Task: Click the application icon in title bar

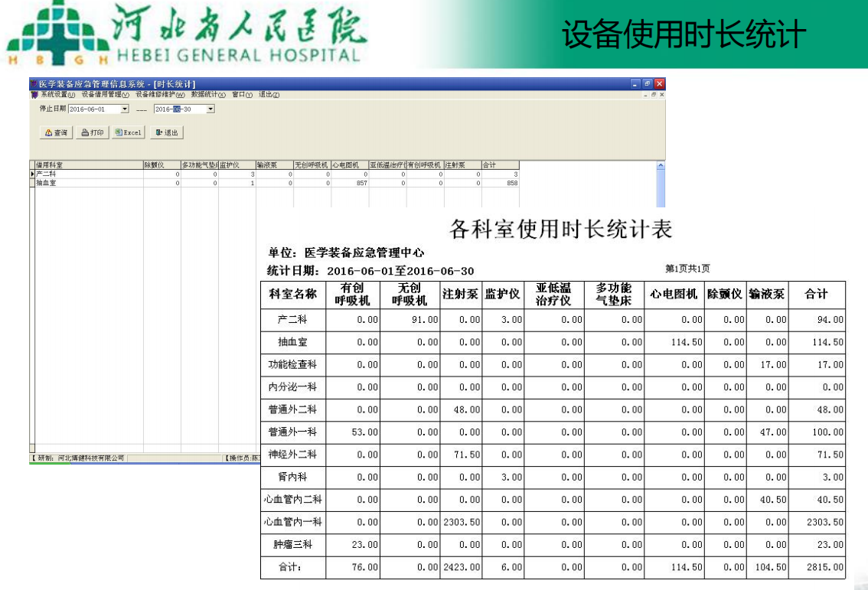Action: (x=34, y=83)
